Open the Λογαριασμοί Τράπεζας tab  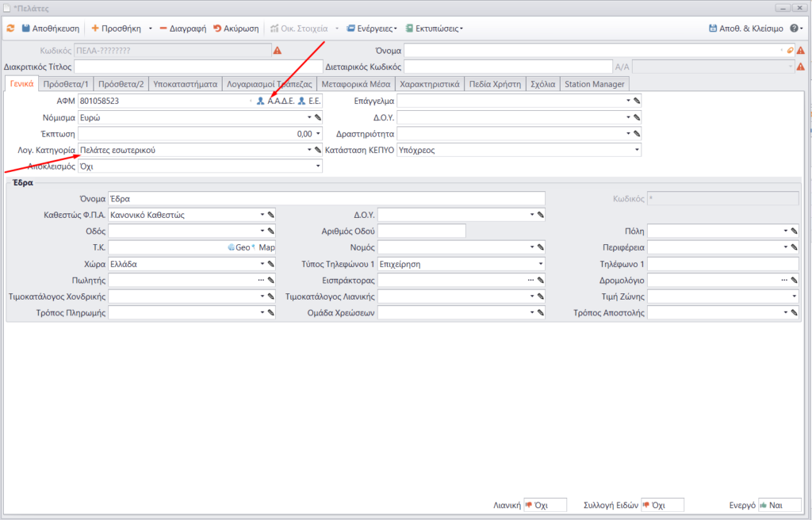point(269,84)
